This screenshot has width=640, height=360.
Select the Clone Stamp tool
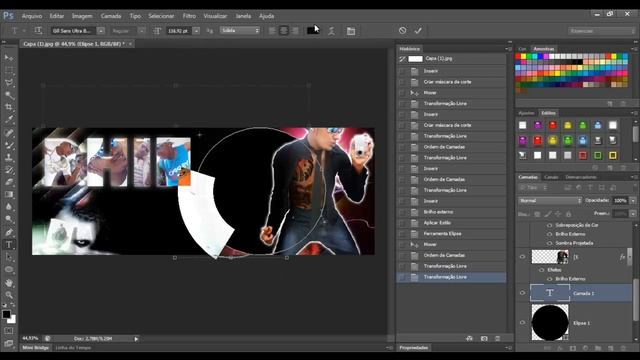pos(9,158)
